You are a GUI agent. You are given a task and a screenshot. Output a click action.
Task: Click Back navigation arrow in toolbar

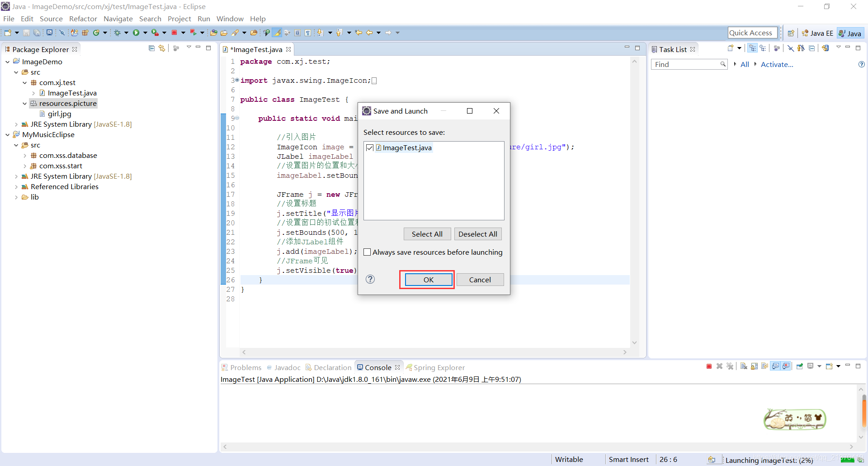click(369, 33)
